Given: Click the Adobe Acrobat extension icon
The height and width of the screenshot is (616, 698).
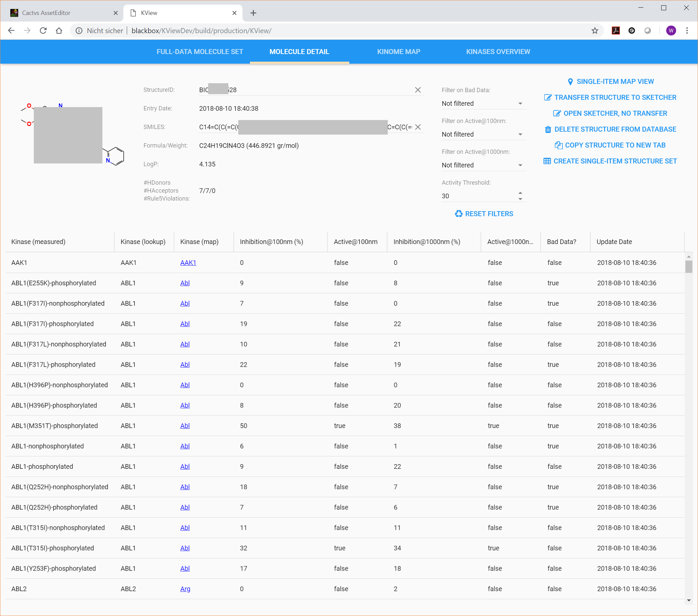Looking at the screenshot, I should click(x=615, y=31).
